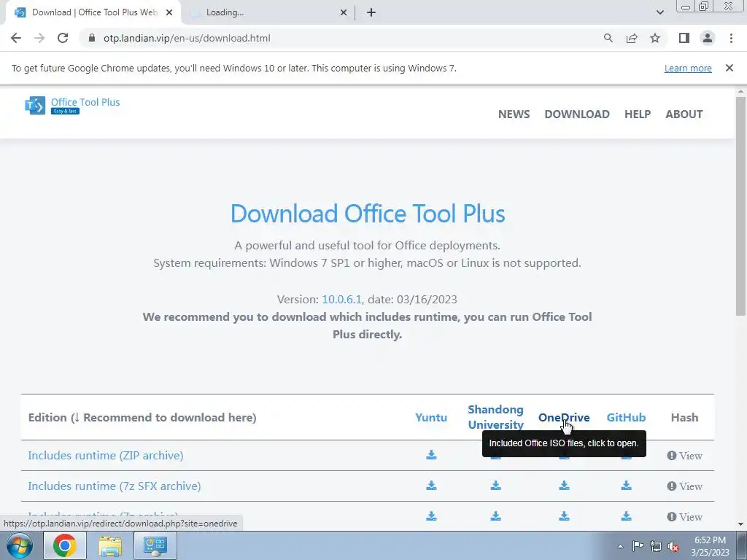View hash in third table row
This screenshot has width=747, height=560.
pyautogui.click(x=684, y=517)
